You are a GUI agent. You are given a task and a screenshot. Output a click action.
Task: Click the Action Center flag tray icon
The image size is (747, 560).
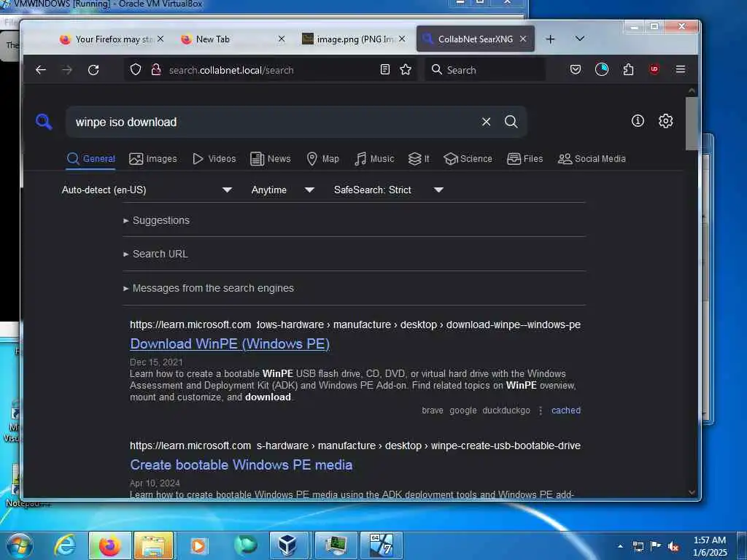pyautogui.click(x=656, y=546)
